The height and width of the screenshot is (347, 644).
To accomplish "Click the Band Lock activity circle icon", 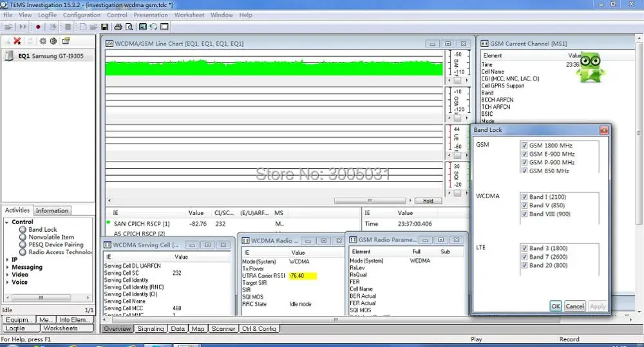I will click(x=23, y=230).
